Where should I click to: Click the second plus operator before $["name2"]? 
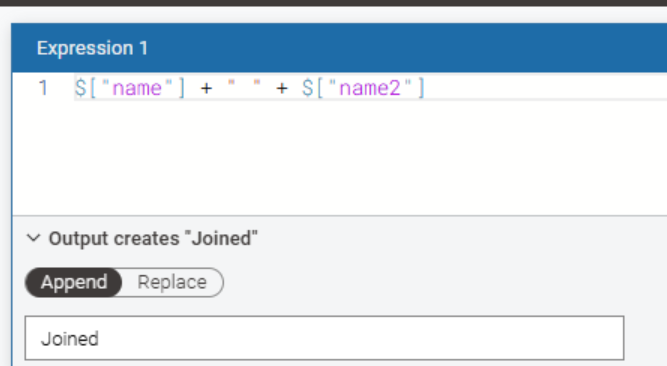point(282,89)
